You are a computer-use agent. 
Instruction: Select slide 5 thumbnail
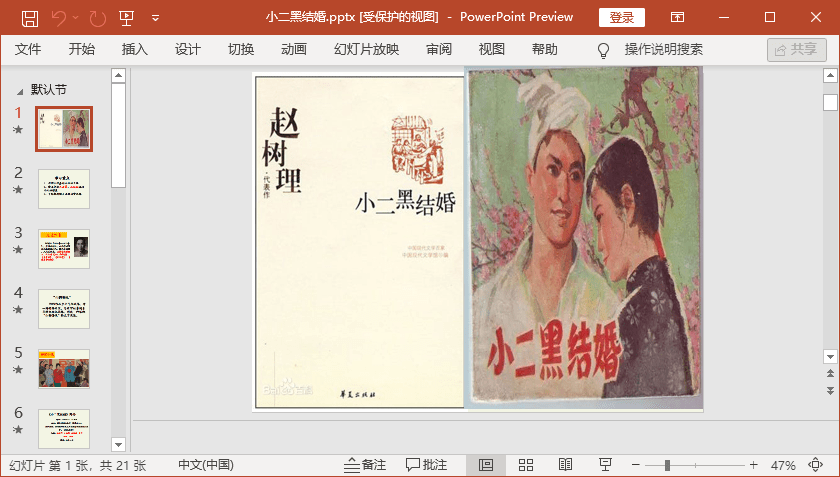[x=64, y=369]
